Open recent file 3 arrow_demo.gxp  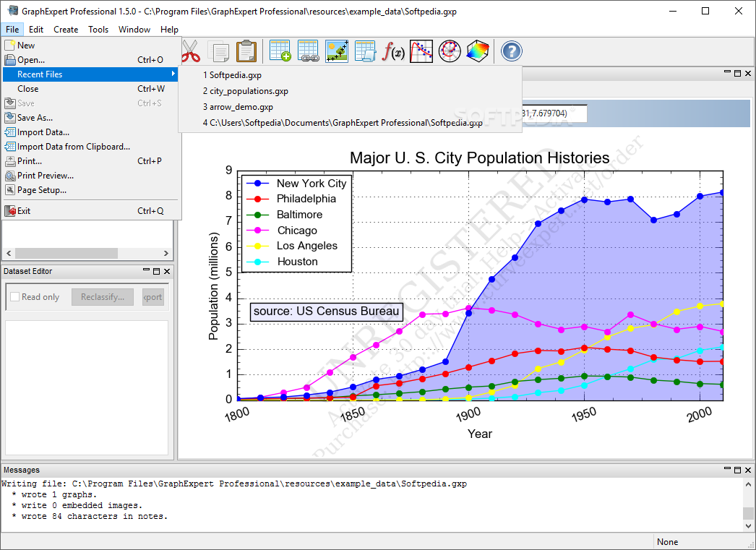(350, 107)
